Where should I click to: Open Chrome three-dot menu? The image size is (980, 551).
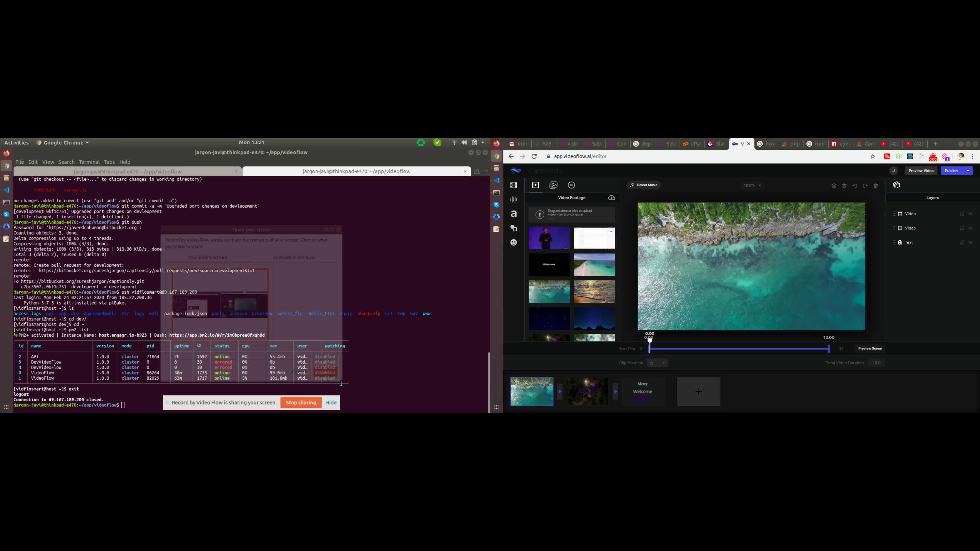coord(972,156)
